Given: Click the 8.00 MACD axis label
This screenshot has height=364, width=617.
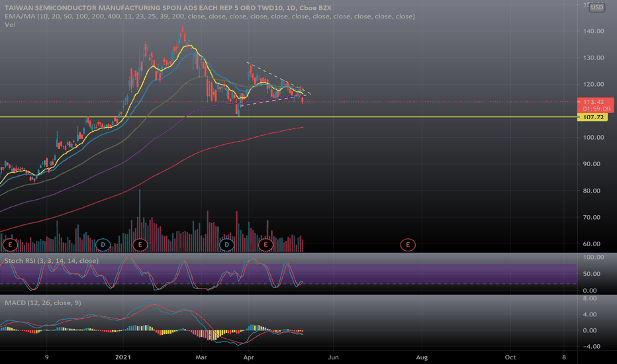Looking at the screenshot, I should pos(590,298).
